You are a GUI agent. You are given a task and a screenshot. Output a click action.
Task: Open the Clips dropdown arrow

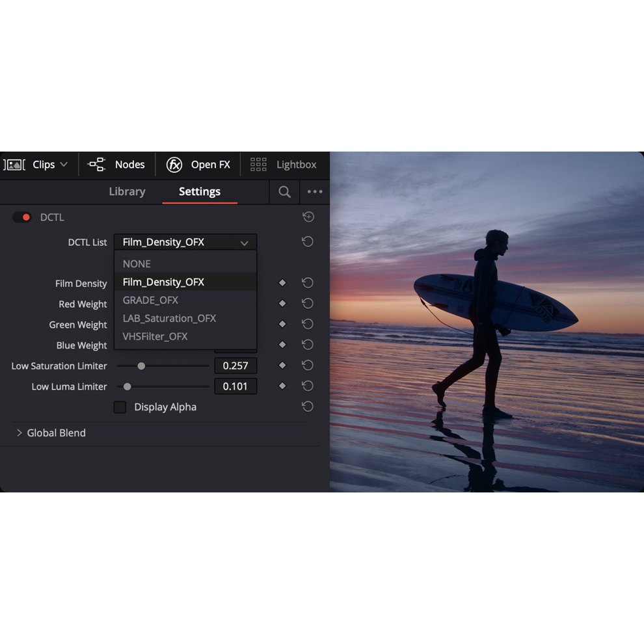click(x=64, y=165)
